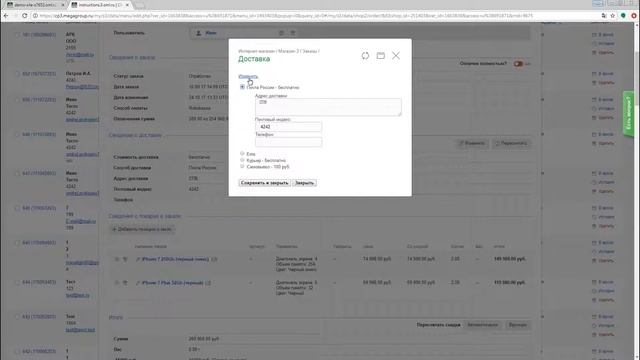Screen dimensions: 640x360
Task: Click the window-expand icon in the Доставка dialog
Action: 380,56
